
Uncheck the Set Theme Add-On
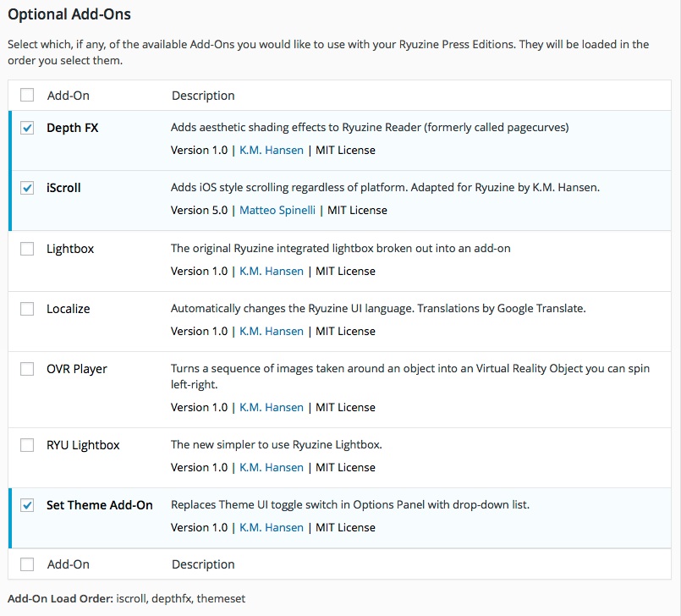point(25,504)
